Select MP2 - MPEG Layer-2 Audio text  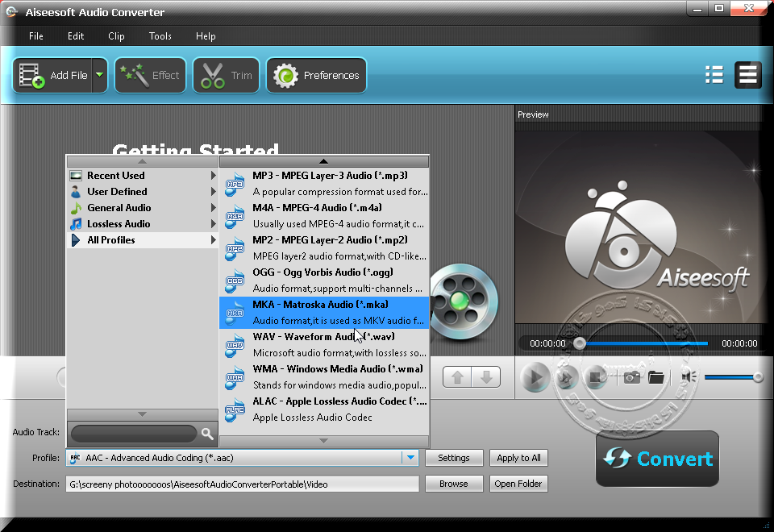click(x=331, y=240)
